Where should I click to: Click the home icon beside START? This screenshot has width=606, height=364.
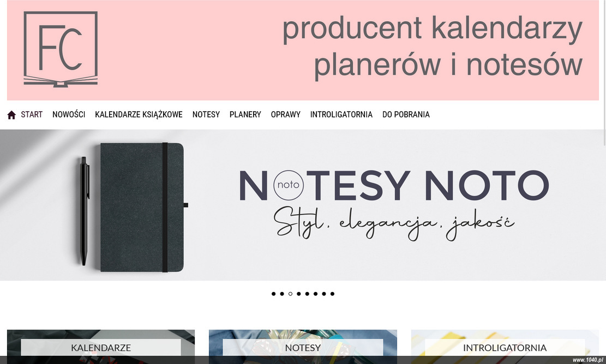11,114
